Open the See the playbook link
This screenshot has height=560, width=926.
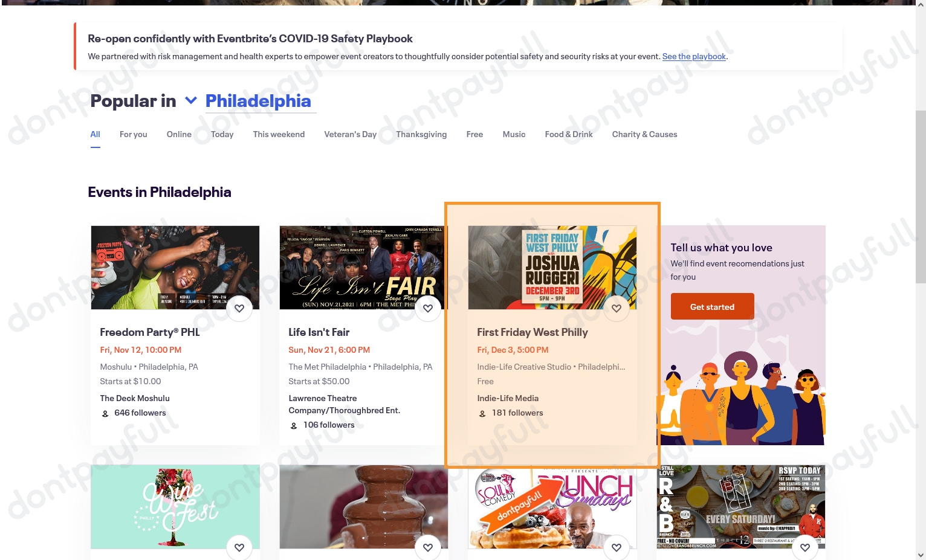(694, 56)
